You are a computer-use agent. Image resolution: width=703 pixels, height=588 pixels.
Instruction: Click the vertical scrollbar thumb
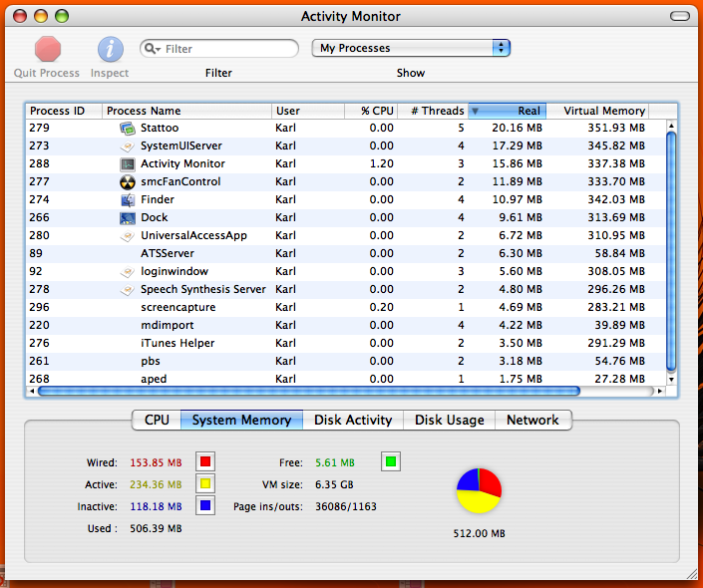coord(671,251)
